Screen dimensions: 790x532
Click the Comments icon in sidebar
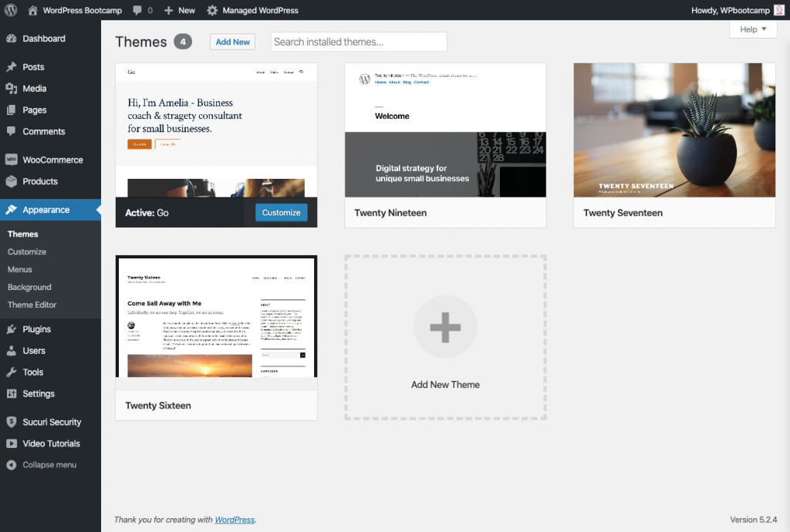pyautogui.click(x=11, y=131)
